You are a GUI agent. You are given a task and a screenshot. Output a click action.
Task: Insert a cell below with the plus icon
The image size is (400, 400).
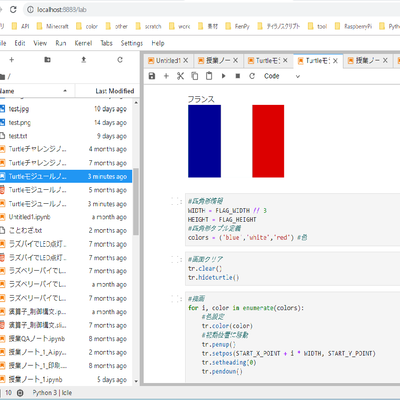coord(166,76)
